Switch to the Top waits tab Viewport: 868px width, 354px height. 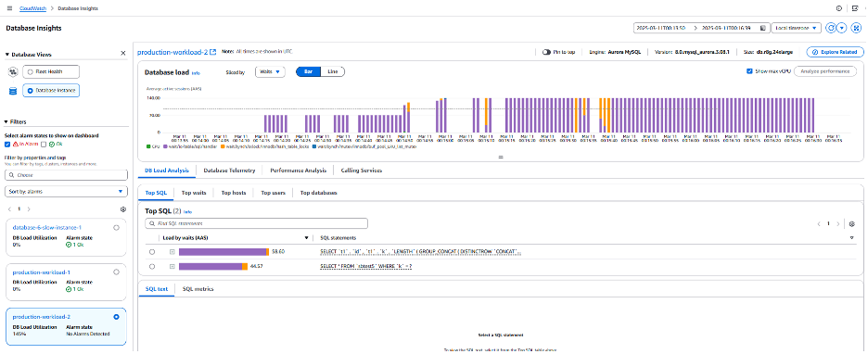pos(194,193)
